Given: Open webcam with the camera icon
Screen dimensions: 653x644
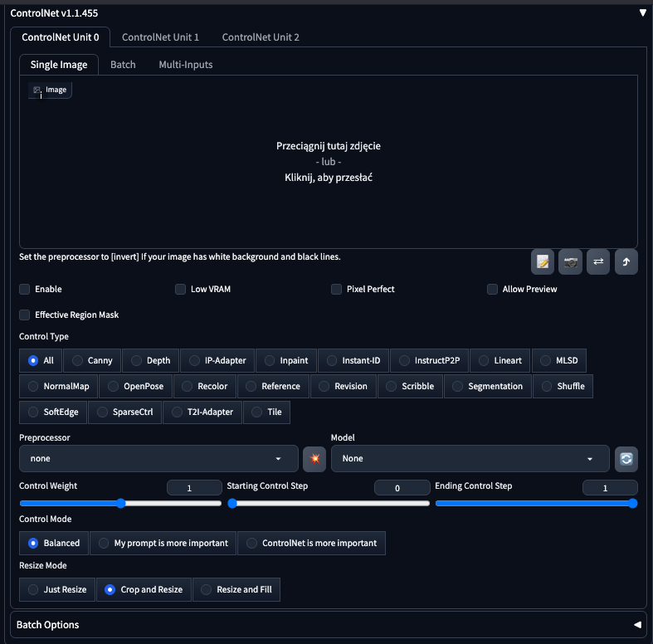Looking at the screenshot, I should tap(570, 262).
